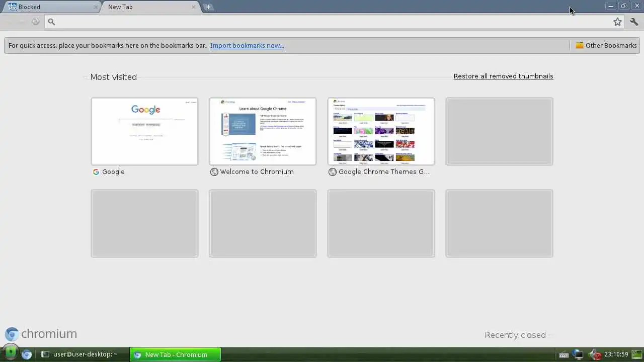644x362 pixels.
Task: Click the 23:10:59 clock
Action: point(616,354)
